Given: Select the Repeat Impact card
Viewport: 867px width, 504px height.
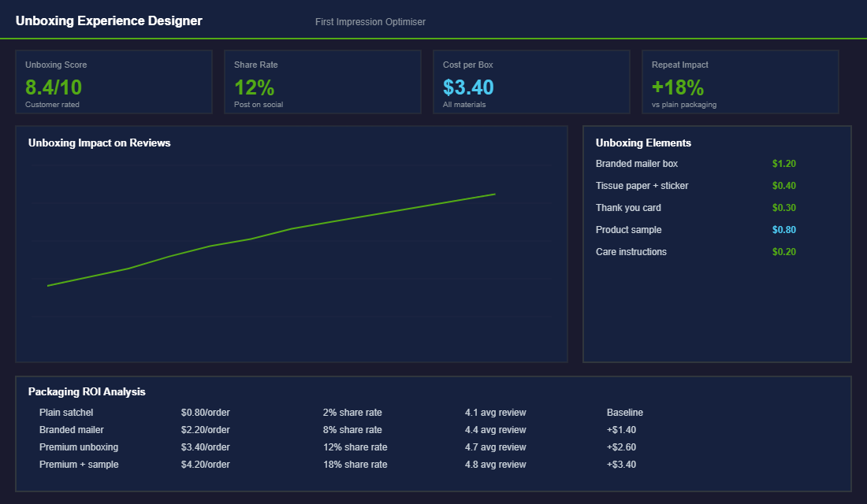Looking at the screenshot, I should pyautogui.click(x=740, y=81).
